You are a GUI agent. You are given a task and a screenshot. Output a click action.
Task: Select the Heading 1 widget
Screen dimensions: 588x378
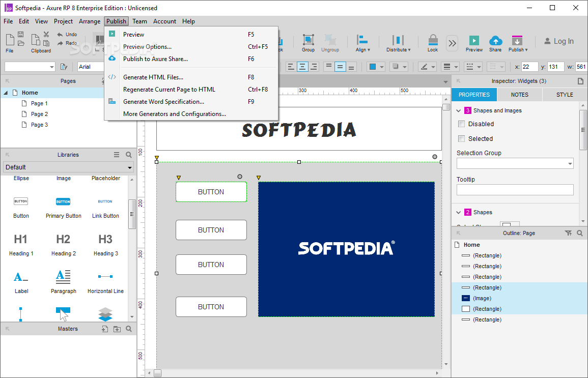coord(21,244)
